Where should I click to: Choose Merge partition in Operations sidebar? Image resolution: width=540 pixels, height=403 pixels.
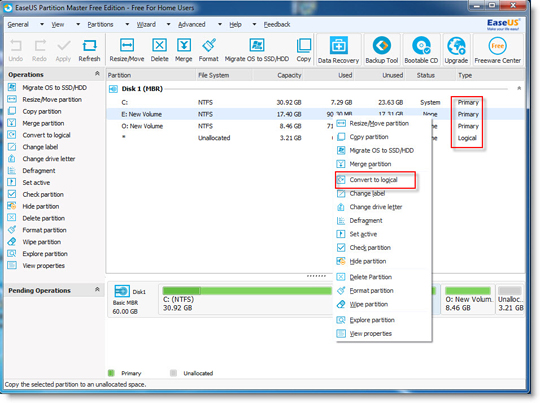point(36,123)
